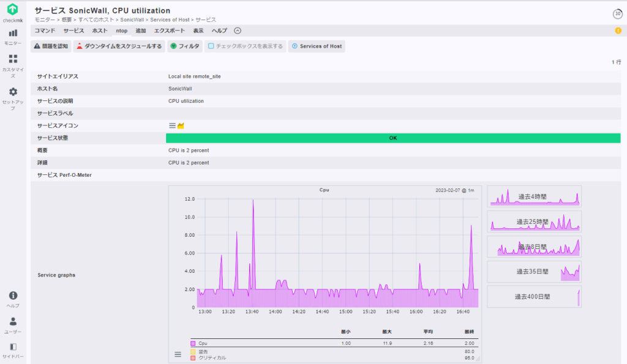
Task: Open the service action hamburger menu icon
Action: tap(172, 126)
